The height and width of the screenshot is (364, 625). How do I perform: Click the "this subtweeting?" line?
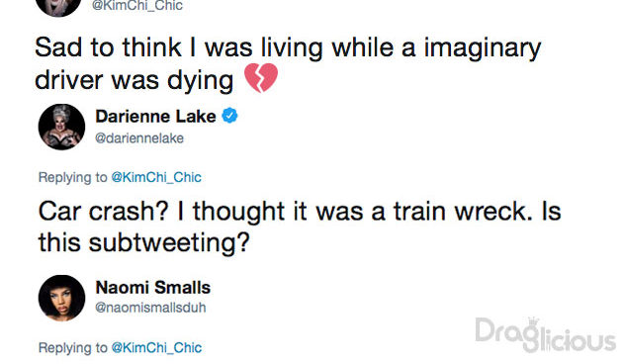click(144, 242)
